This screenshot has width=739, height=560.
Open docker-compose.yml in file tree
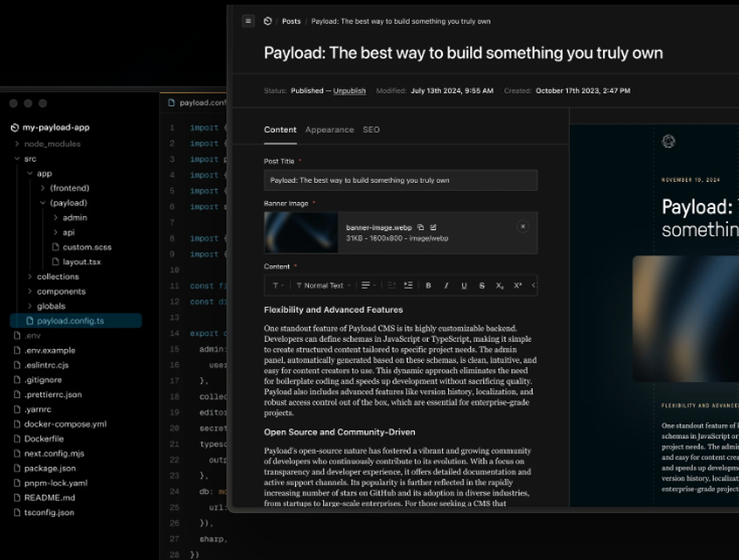[x=60, y=424]
